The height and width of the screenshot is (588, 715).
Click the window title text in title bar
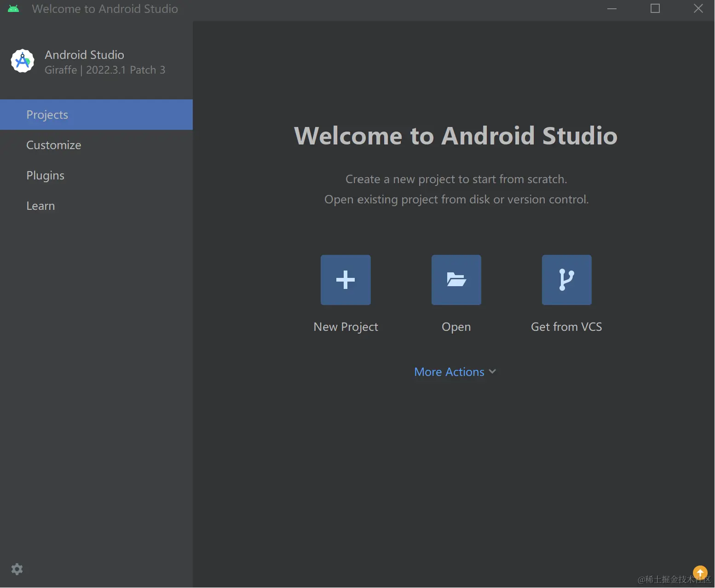[105, 9]
